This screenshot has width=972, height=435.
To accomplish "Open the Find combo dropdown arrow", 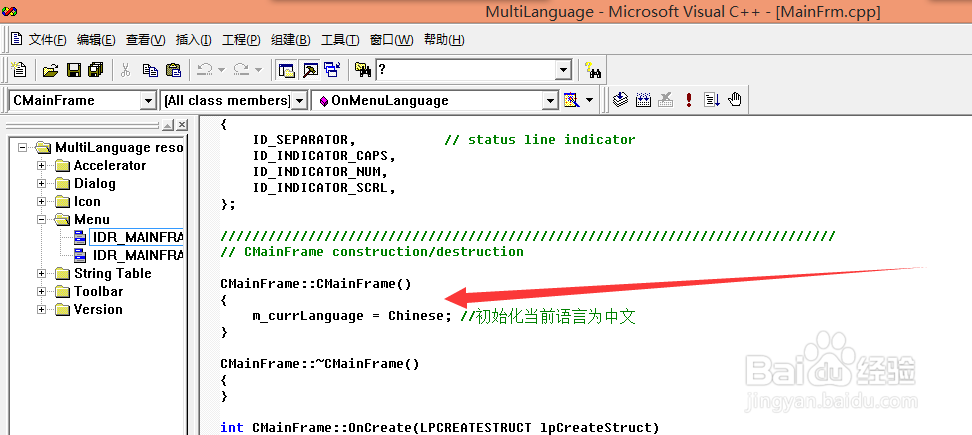I will click(563, 70).
